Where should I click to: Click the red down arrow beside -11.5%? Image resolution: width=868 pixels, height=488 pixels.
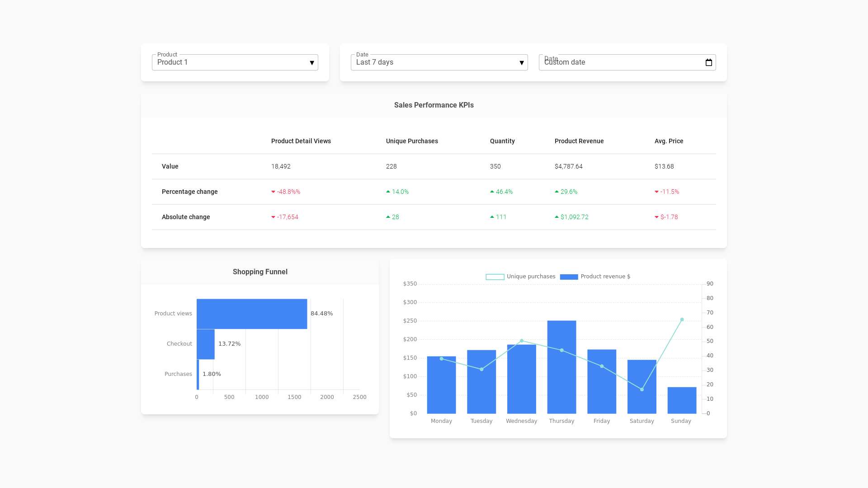(656, 192)
